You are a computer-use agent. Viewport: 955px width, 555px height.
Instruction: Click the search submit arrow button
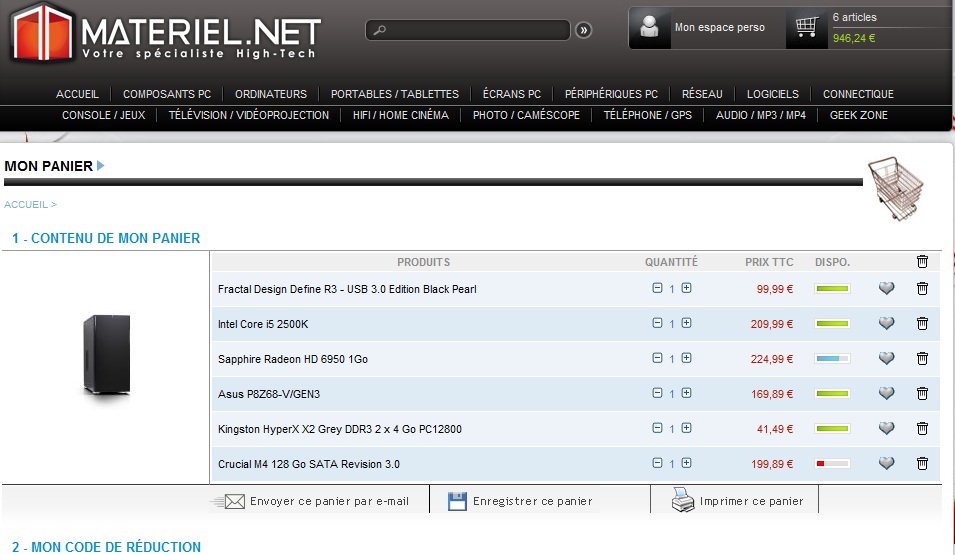[584, 30]
